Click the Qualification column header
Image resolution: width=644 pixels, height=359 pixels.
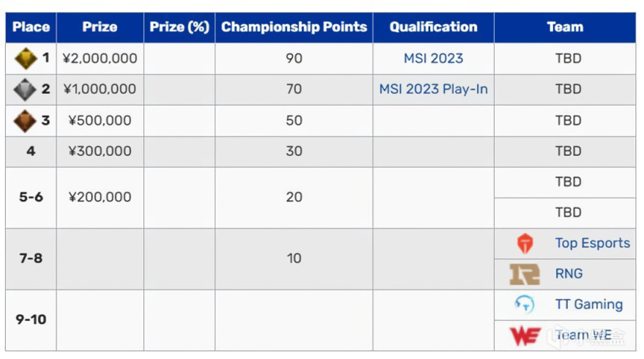click(433, 27)
